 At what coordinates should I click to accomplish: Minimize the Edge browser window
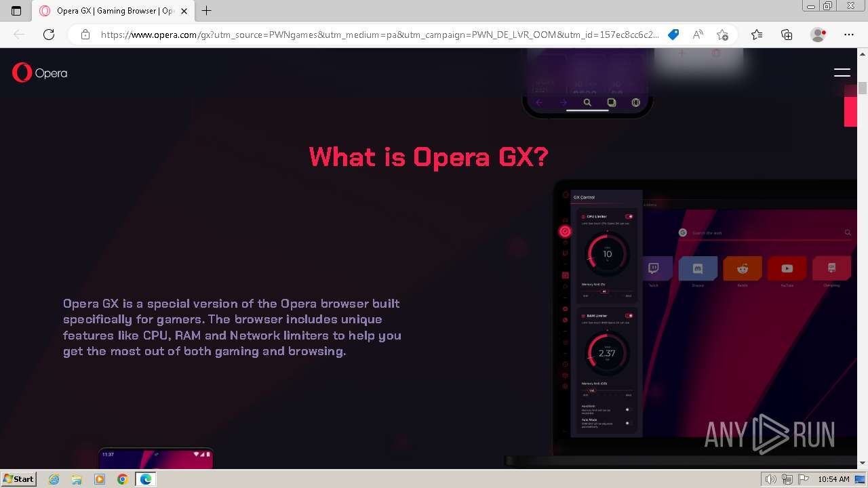[x=811, y=6]
